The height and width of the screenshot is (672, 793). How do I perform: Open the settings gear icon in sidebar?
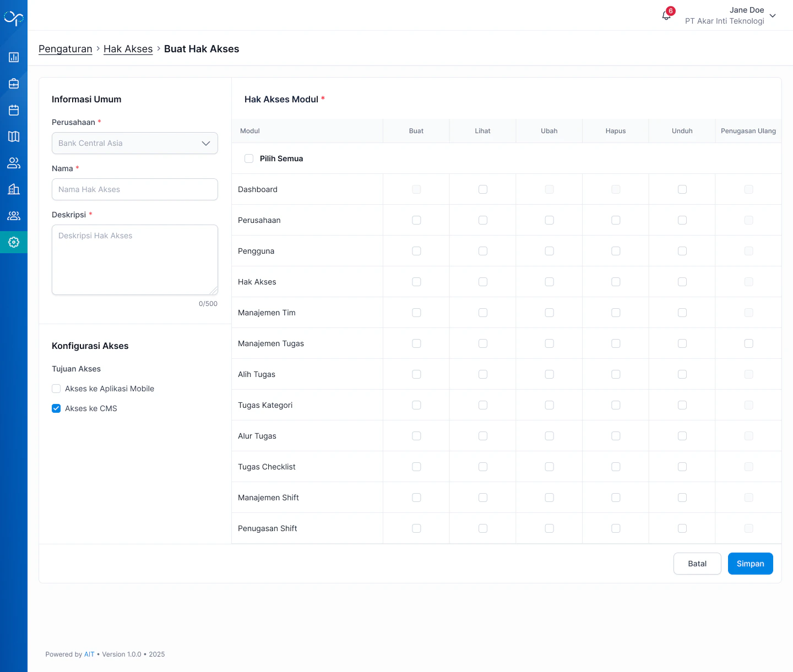point(14,242)
